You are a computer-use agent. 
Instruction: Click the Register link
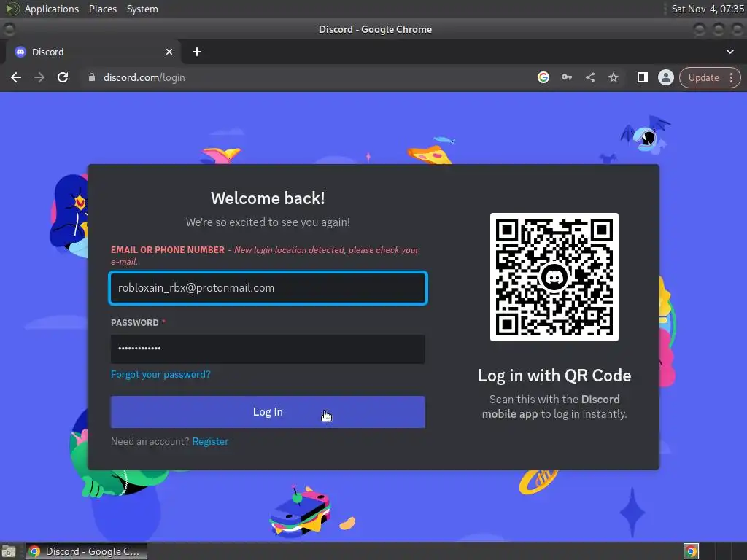[x=210, y=441]
